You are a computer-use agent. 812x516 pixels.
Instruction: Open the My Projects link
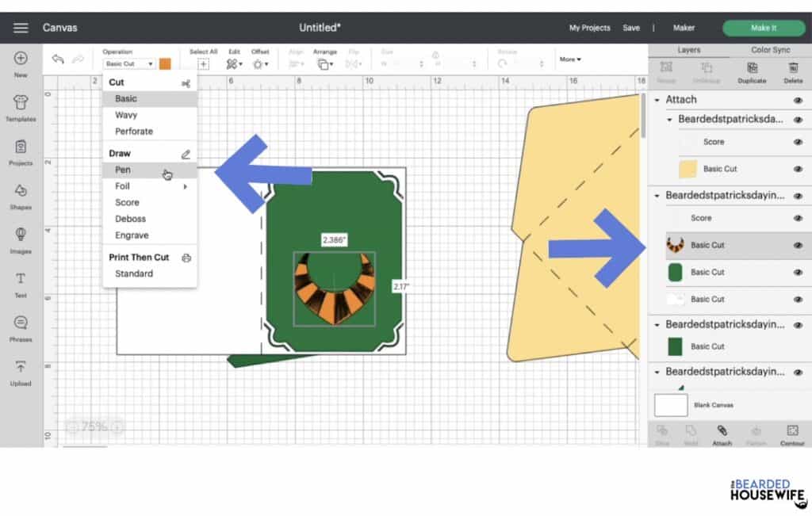(589, 28)
